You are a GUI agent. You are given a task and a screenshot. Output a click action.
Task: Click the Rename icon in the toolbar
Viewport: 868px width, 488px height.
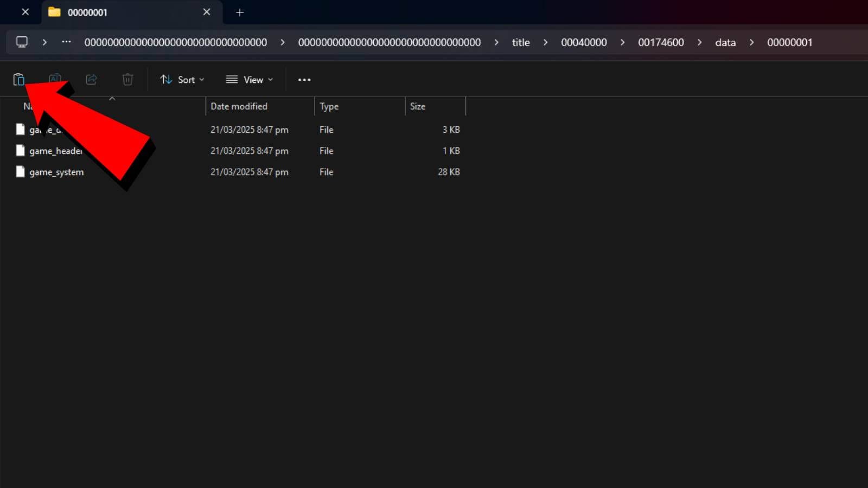click(55, 79)
